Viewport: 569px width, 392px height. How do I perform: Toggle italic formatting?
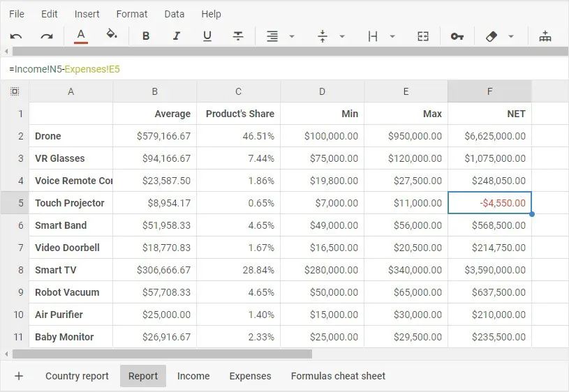coord(177,36)
